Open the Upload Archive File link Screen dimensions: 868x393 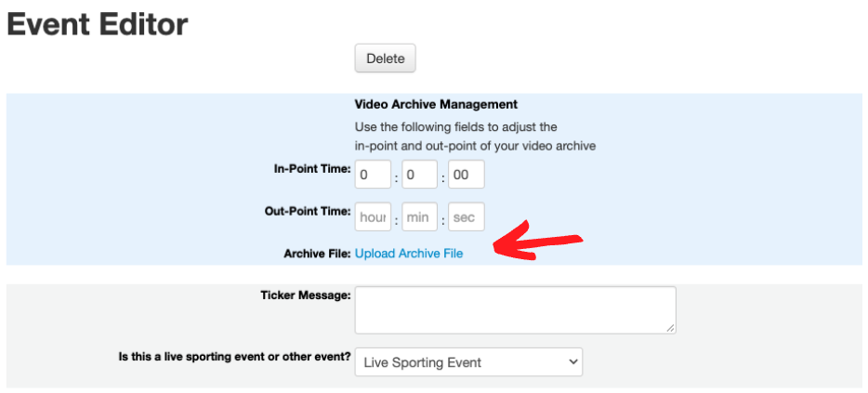point(409,254)
